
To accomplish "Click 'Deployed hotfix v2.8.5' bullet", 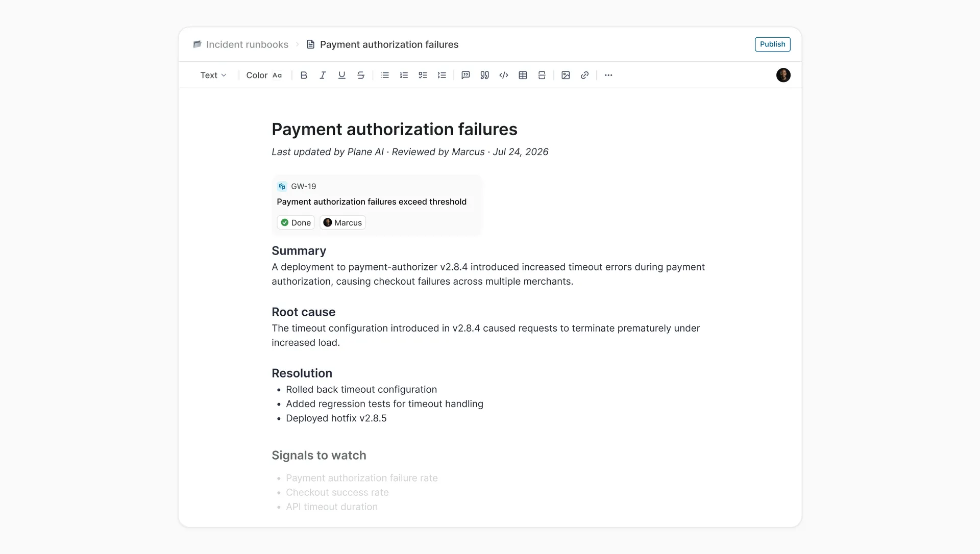I will (336, 418).
